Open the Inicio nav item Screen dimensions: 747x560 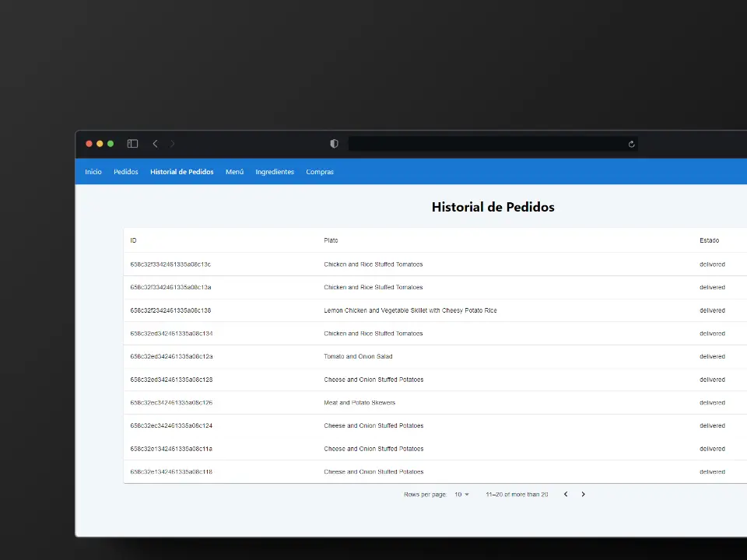point(93,172)
